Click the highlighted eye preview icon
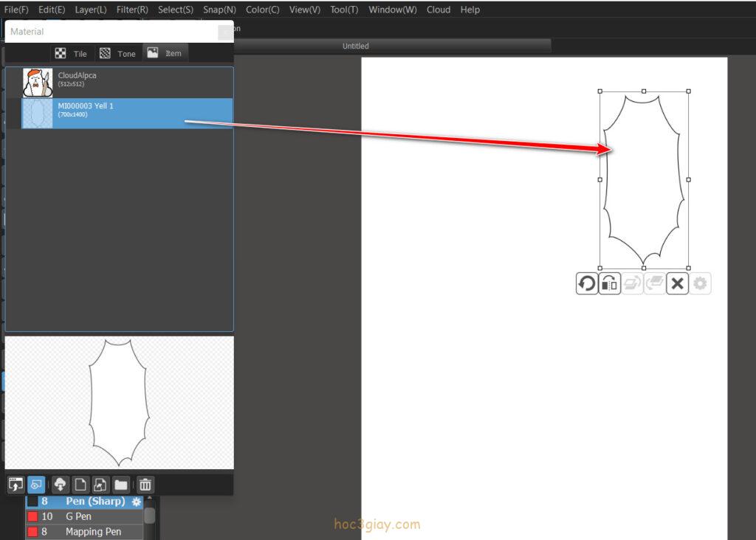This screenshot has height=540, width=756. (x=35, y=485)
